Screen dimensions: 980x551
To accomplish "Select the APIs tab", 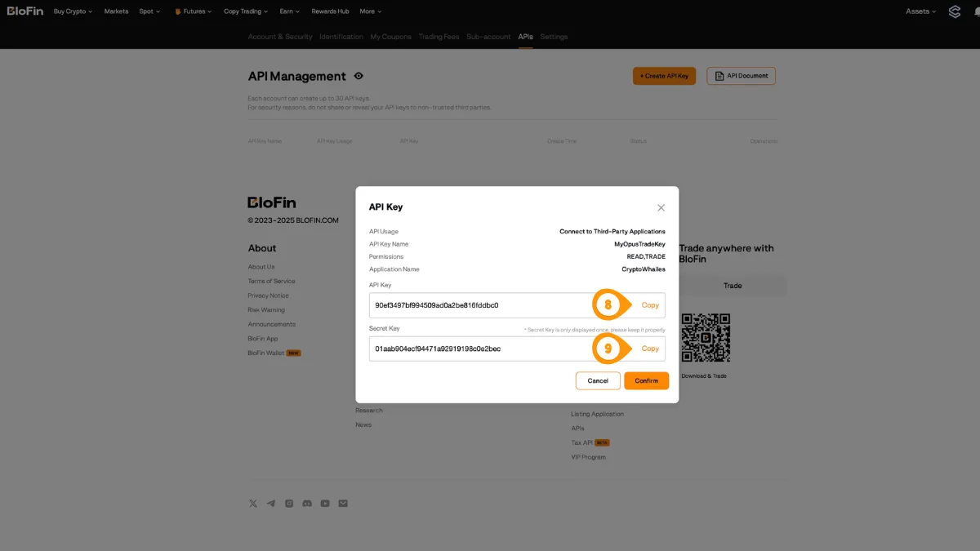I will 525,37.
